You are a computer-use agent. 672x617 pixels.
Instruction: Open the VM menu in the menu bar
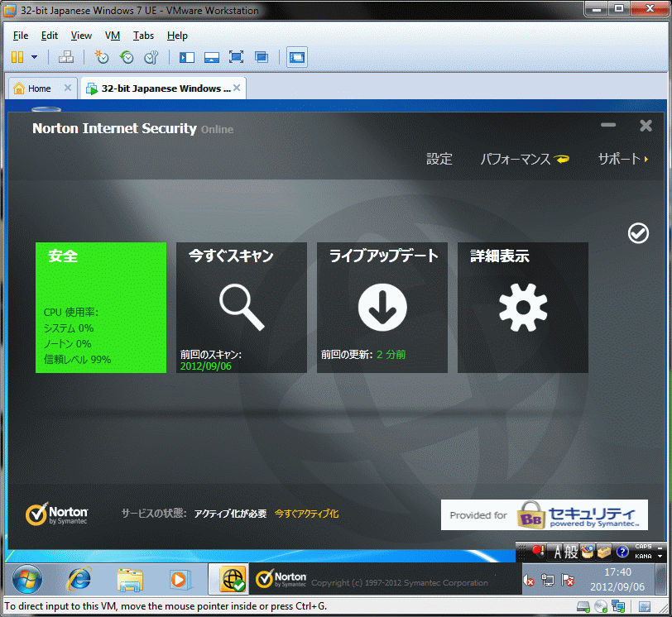(x=113, y=36)
